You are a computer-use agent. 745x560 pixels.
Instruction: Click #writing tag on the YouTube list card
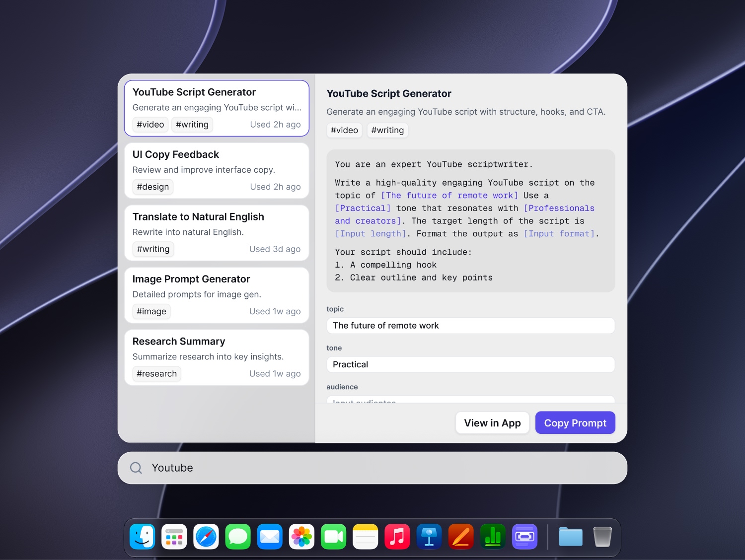click(192, 125)
